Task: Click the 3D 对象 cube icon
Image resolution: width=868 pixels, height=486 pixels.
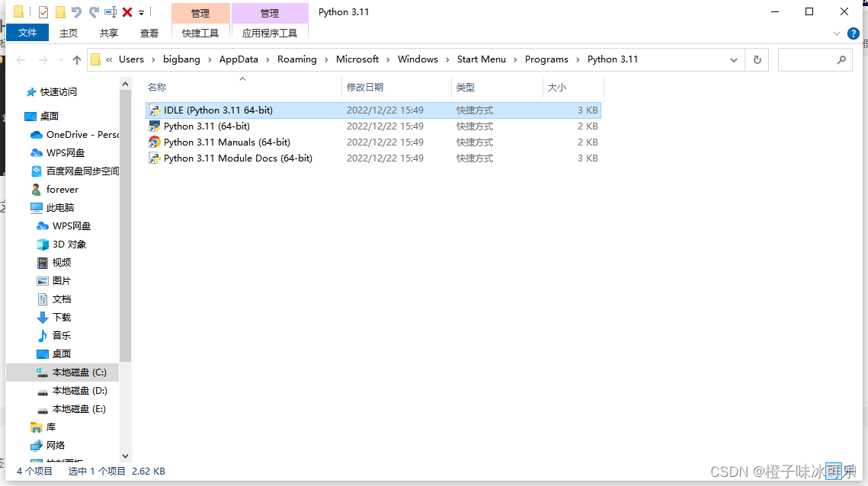Action: (43, 244)
